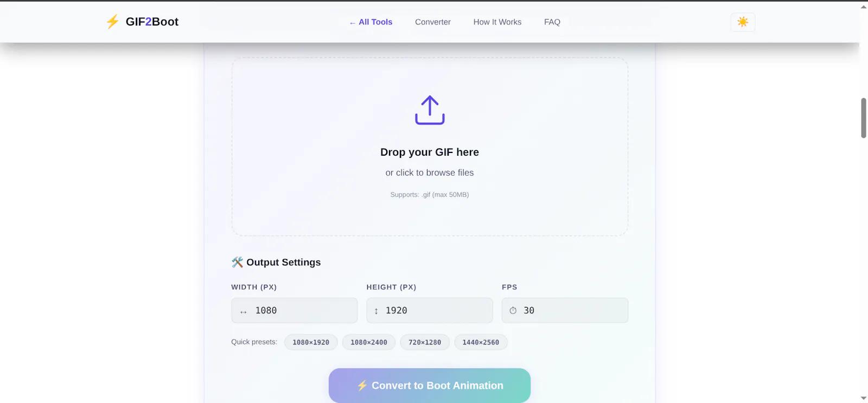Viewport: 868px width, 403px height.
Task: Select the 1440×2560 quick preset
Action: click(481, 342)
